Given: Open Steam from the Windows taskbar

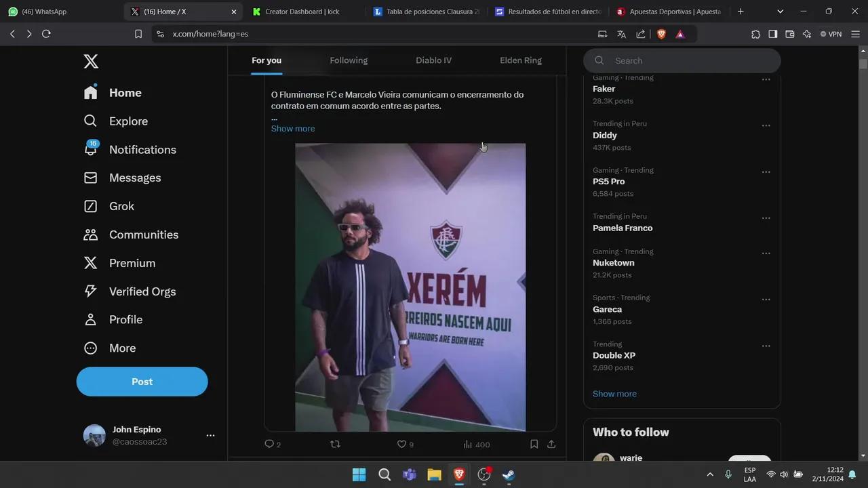Looking at the screenshot, I should click(x=509, y=474).
